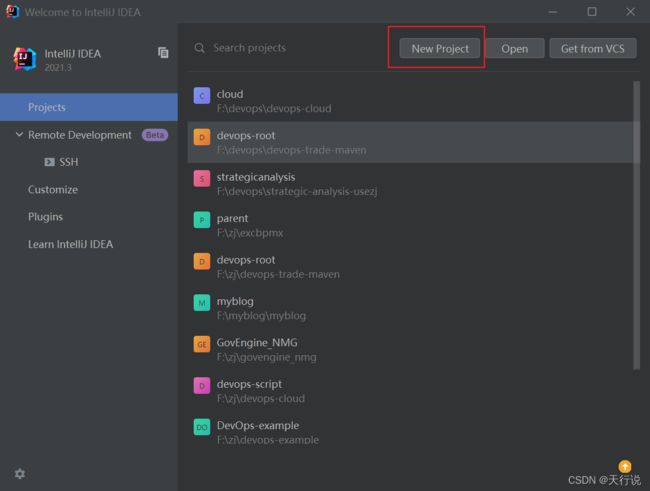Viewport: 650px width, 491px height.
Task: Click the Beta badge
Action: (155, 135)
